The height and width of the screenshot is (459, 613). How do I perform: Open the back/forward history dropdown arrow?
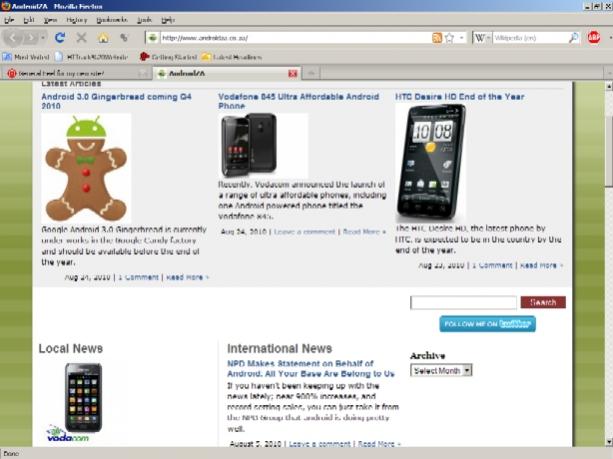click(x=43, y=38)
